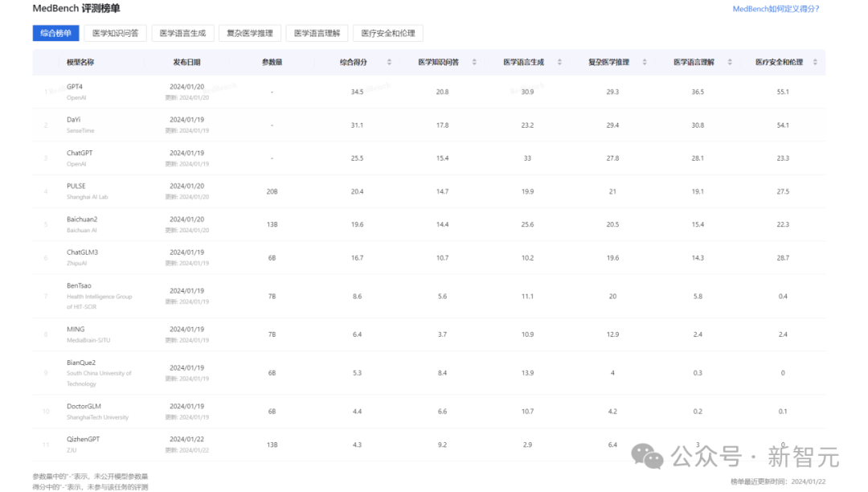Select the DaYi model name
The image size is (868, 492).
click(74, 120)
